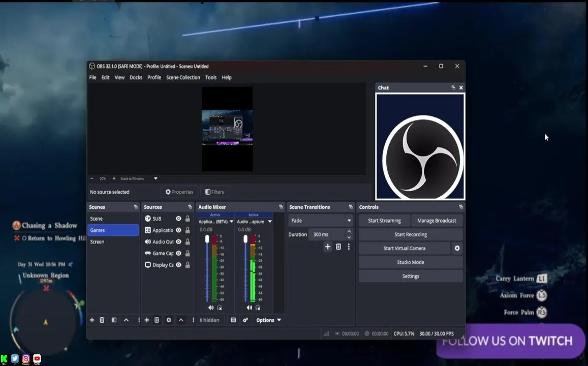Hide the SUB source
Image resolution: width=588 pixels, height=366 pixels.
178,219
